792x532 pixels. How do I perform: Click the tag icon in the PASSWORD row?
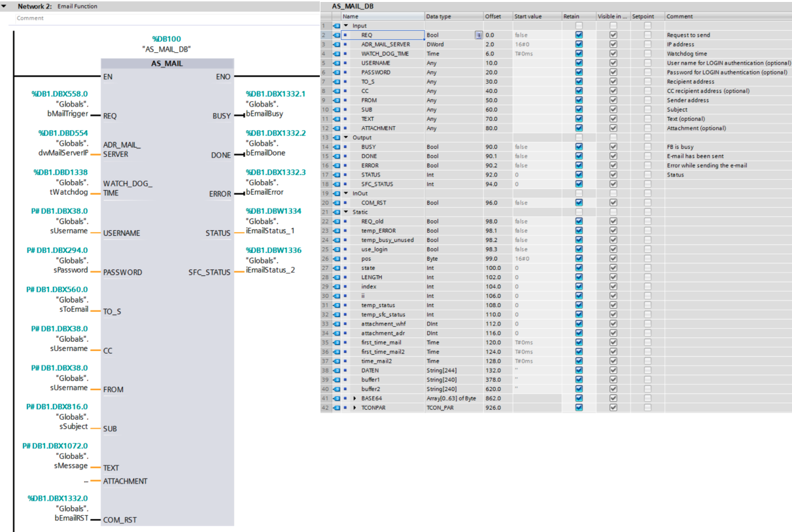pos(336,73)
